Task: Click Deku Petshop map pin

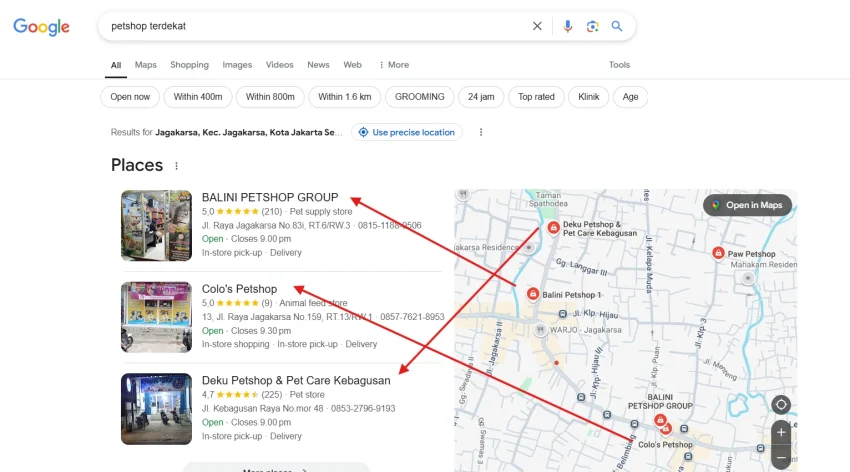Action: (x=553, y=228)
